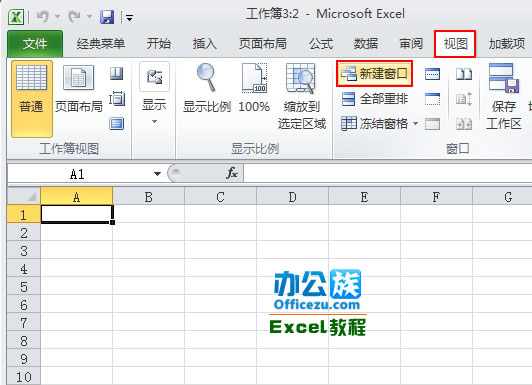Select column A header
The width and height of the screenshot is (532, 385).
pyautogui.click(x=77, y=196)
